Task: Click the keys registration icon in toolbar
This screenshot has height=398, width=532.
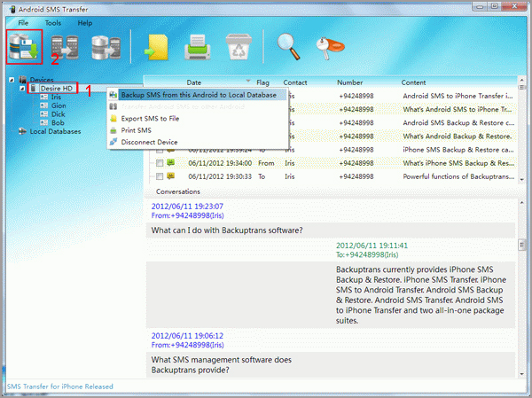Action: (x=330, y=48)
